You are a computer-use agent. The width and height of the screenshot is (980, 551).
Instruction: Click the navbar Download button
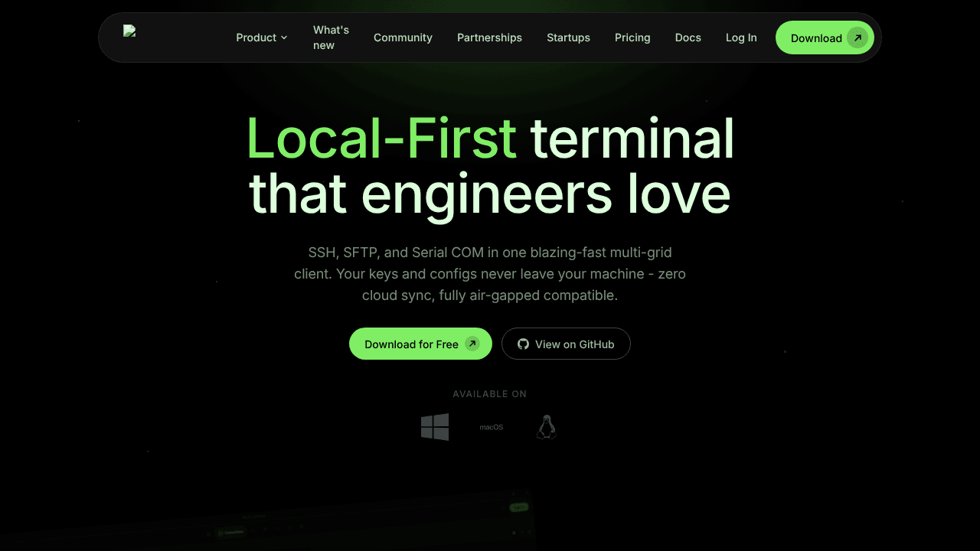[825, 37]
